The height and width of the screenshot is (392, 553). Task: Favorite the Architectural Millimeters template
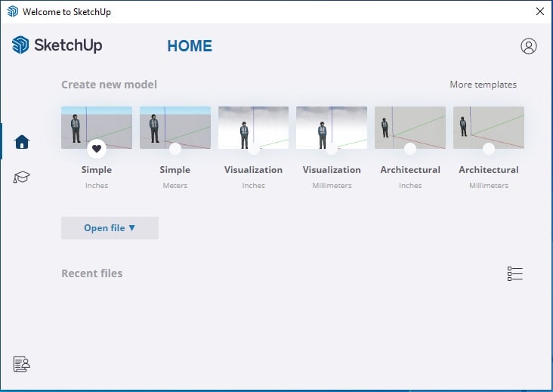[x=489, y=149]
